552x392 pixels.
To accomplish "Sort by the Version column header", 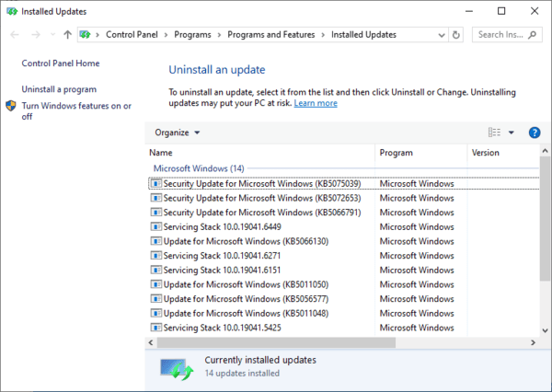I will point(503,153).
